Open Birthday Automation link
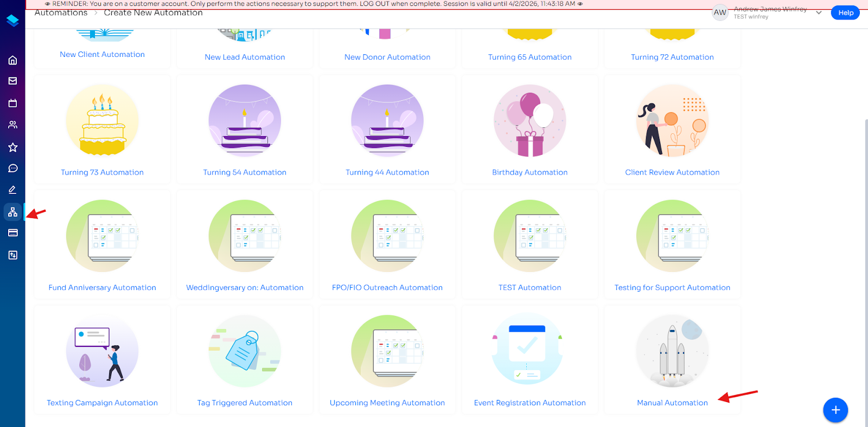Screen dimensions: 868x427 [x=530, y=172]
